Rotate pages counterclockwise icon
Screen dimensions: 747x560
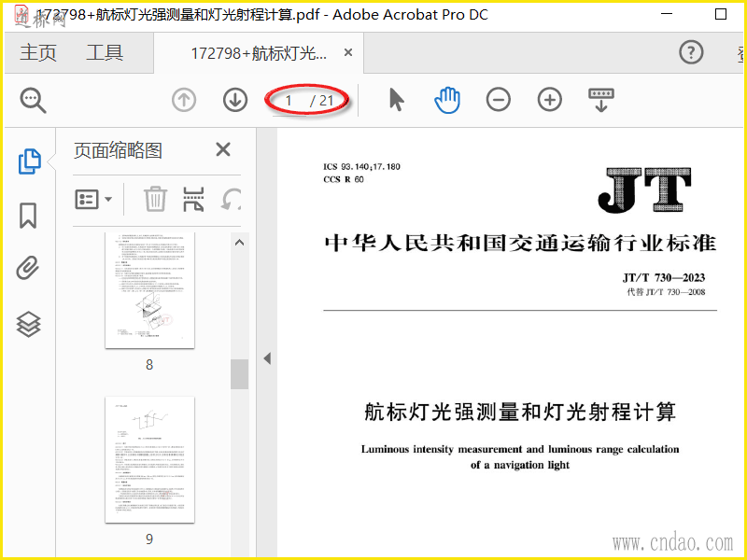[231, 199]
